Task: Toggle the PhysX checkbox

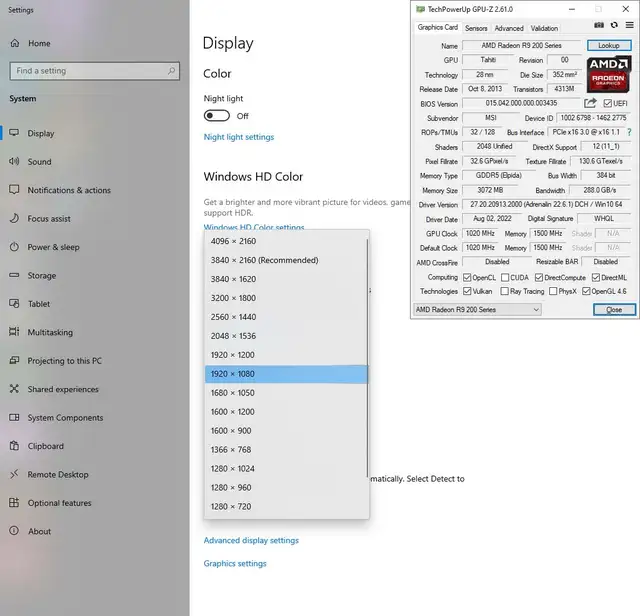Action: point(553,291)
